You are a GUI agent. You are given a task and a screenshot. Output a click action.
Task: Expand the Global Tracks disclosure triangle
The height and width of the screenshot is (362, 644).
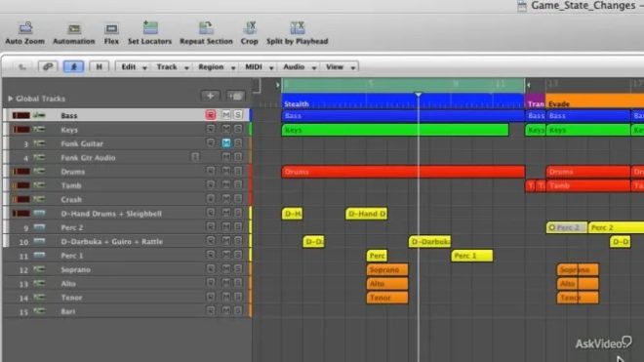tap(11, 99)
